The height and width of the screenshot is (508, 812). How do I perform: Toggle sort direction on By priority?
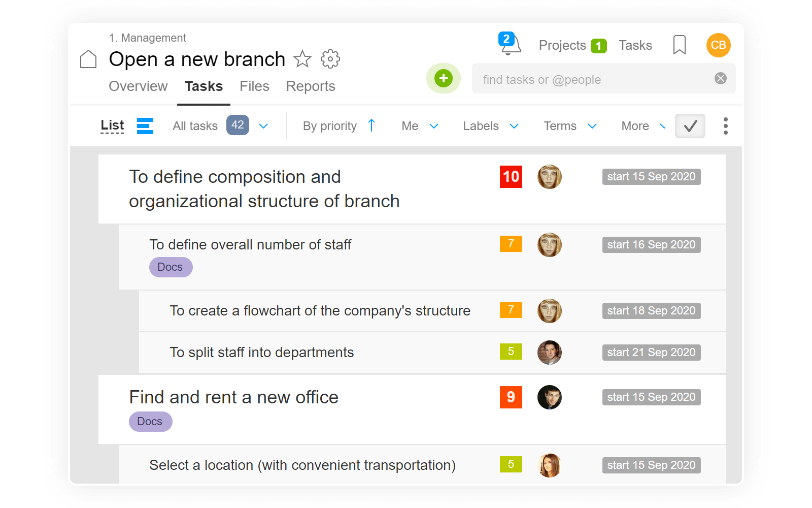click(x=372, y=125)
